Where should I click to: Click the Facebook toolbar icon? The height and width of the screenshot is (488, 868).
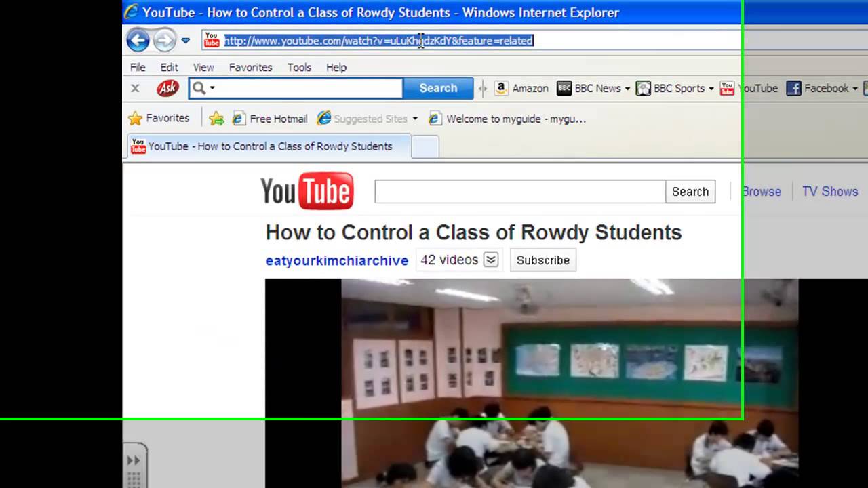[794, 88]
